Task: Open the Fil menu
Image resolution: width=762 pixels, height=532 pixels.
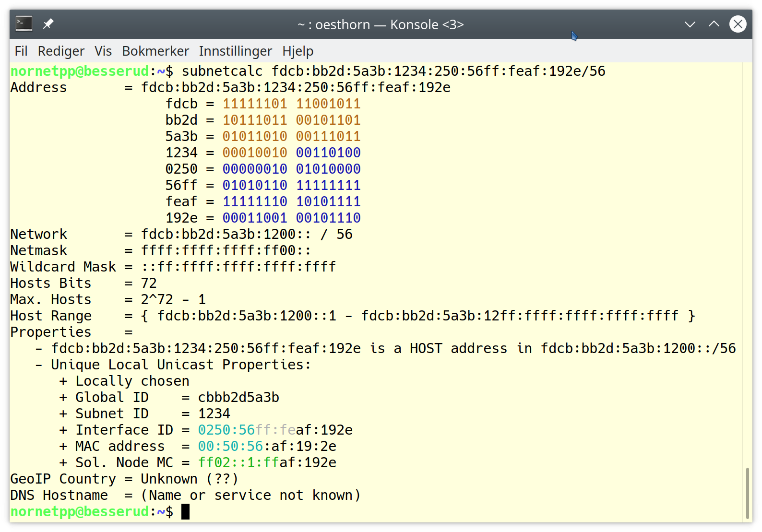Action: [21, 51]
